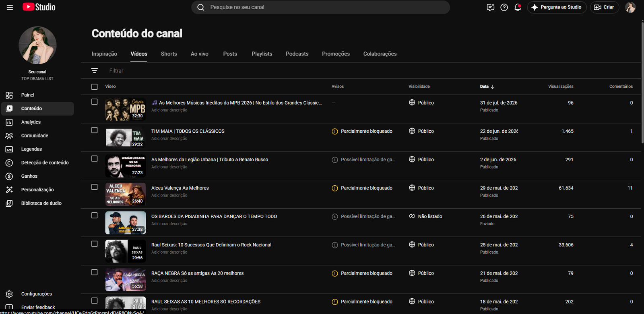This screenshot has width=644, height=314.
Task: Click the Painel dashboard icon
Action: (x=9, y=95)
